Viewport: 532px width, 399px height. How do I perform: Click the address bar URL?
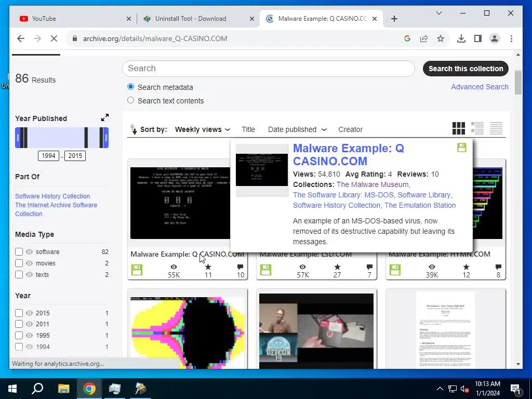tap(155, 38)
